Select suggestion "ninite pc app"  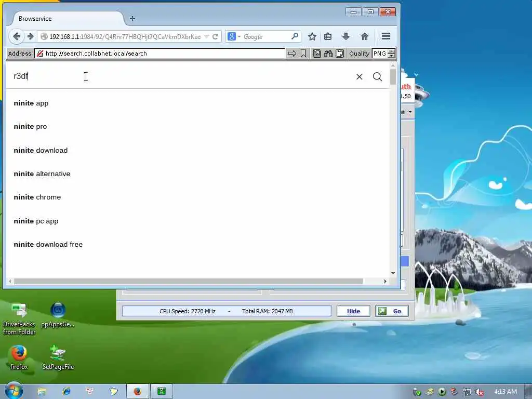(x=36, y=221)
